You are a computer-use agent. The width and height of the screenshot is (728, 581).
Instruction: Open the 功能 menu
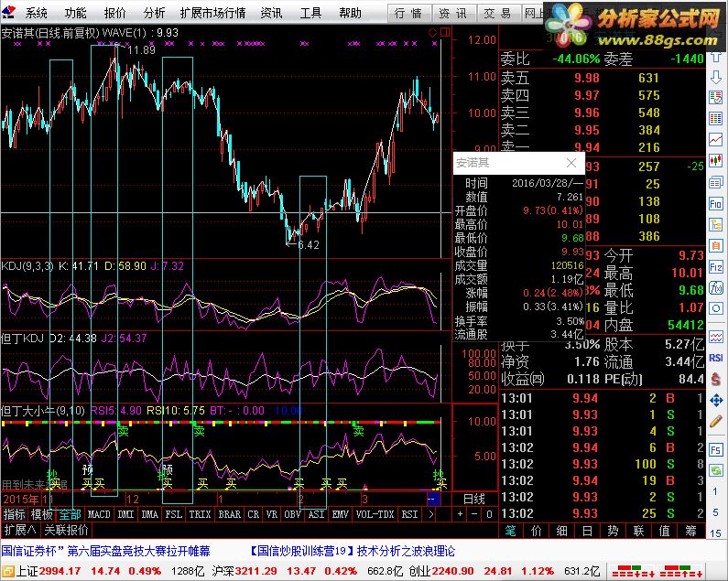75,13
